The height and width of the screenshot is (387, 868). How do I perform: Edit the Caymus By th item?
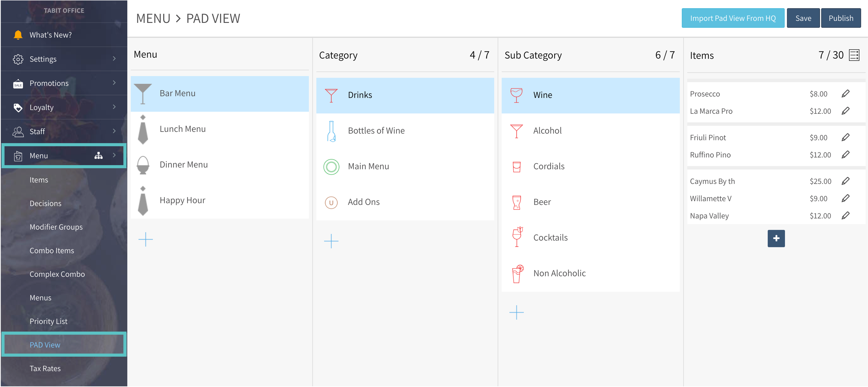point(845,181)
